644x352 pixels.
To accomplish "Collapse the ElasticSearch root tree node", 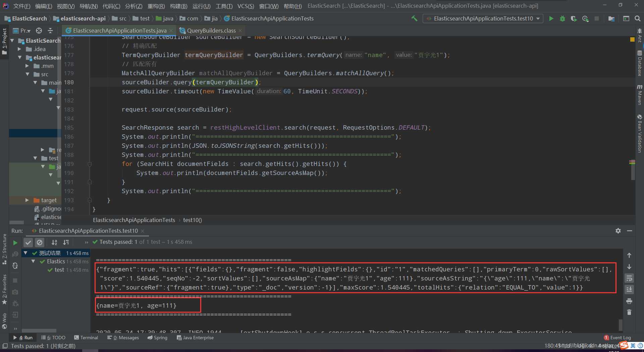I will 12,41.
